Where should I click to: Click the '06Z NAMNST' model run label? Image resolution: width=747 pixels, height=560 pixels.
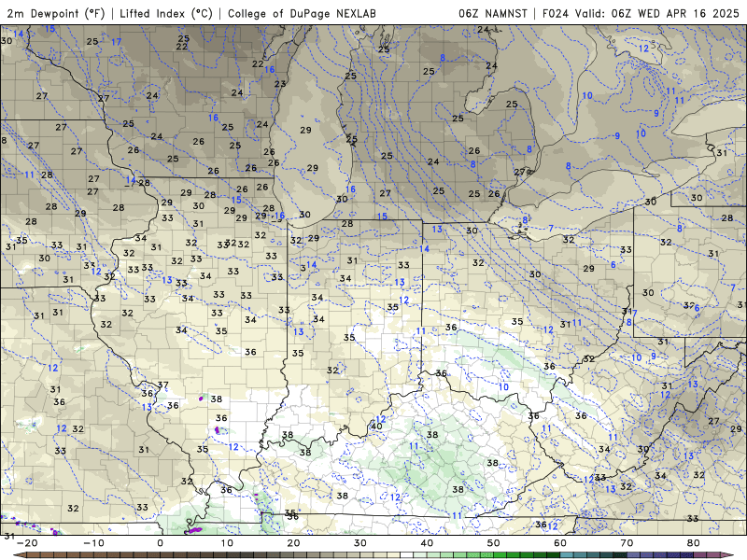coord(493,13)
